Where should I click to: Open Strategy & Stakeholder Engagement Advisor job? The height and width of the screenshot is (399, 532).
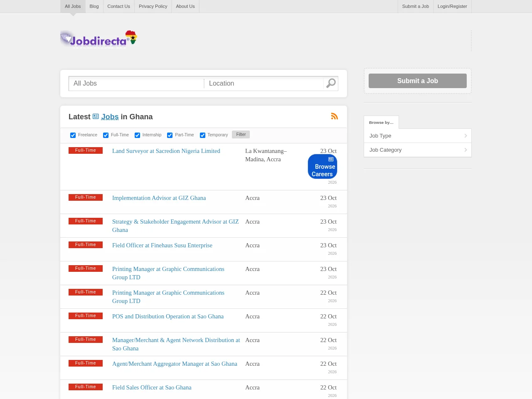click(175, 226)
